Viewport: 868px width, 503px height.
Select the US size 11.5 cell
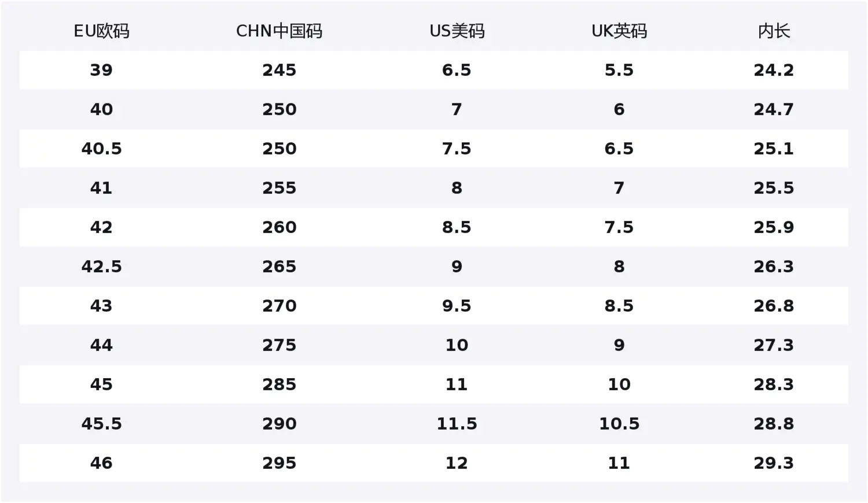click(457, 424)
